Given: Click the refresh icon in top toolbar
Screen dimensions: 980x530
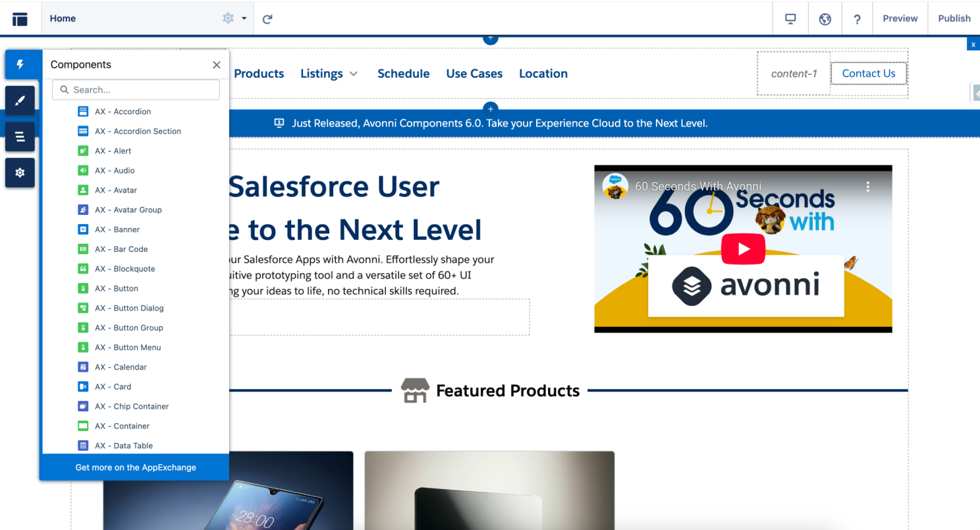Looking at the screenshot, I should pyautogui.click(x=267, y=19).
